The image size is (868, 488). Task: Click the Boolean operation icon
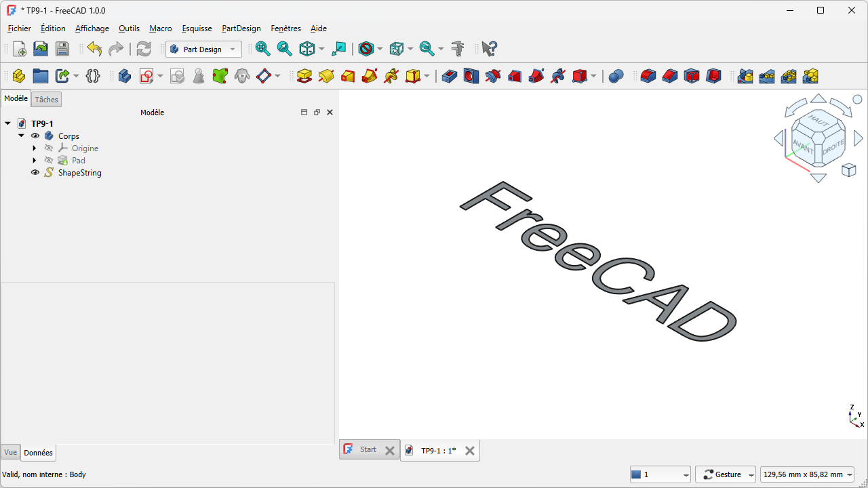pos(616,76)
